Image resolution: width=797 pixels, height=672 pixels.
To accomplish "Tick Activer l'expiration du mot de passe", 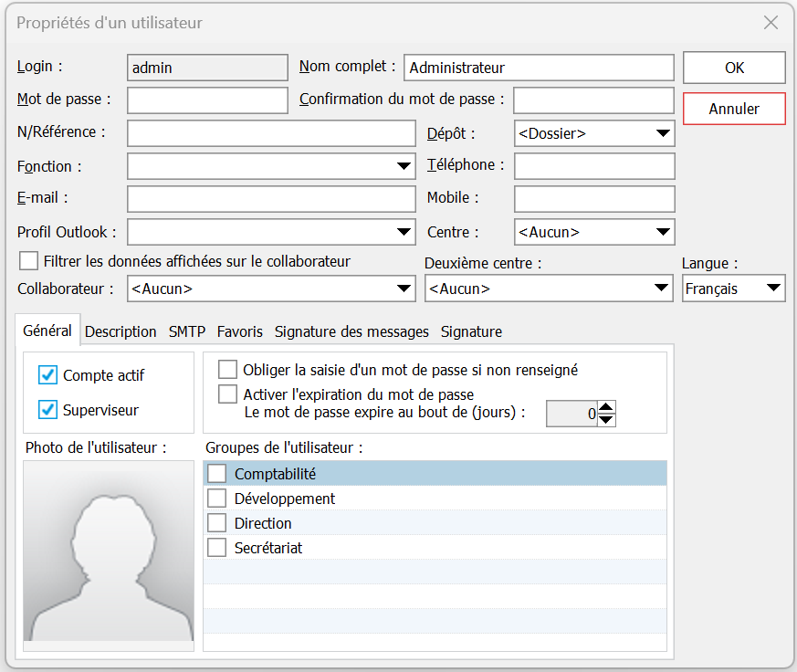I will 227,394.
